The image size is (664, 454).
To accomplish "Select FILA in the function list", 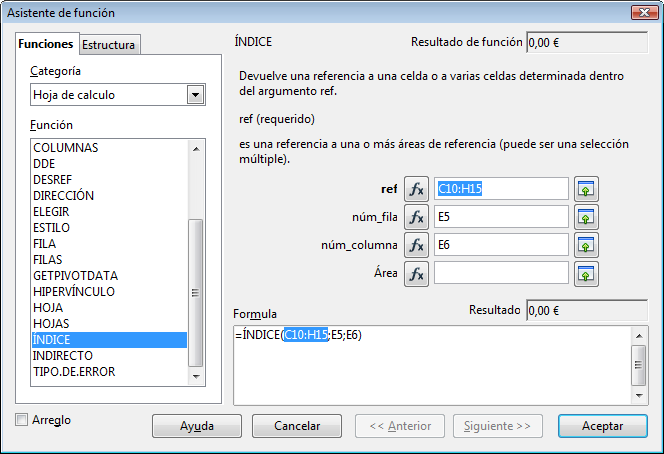I will click(x=109, y=244).
